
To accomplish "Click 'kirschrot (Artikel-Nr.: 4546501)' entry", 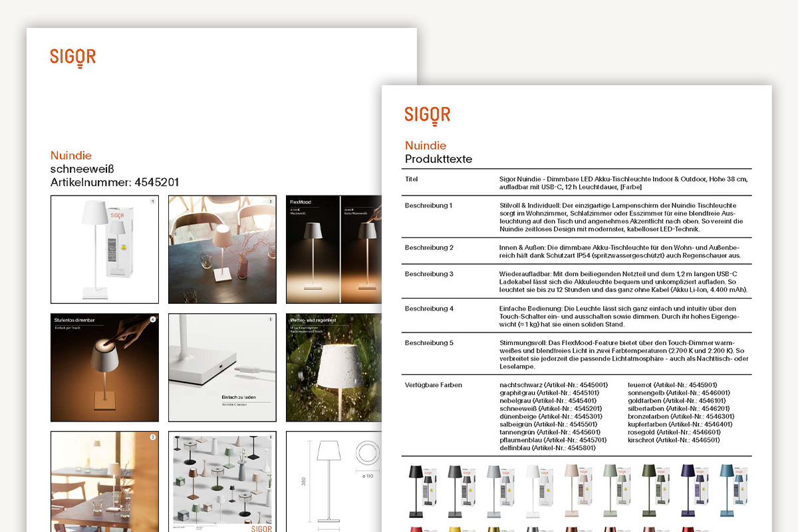I will [x=674, y=440].
